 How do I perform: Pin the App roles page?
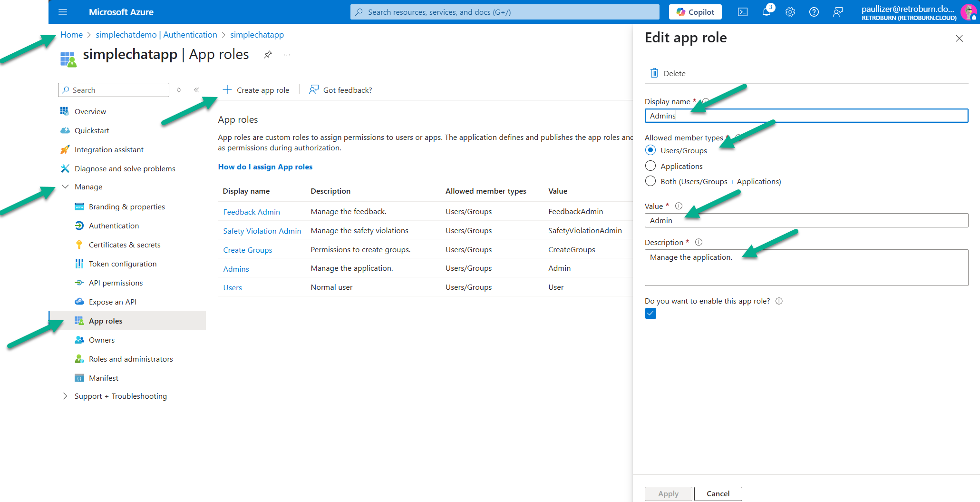click(x=268, y=54)
